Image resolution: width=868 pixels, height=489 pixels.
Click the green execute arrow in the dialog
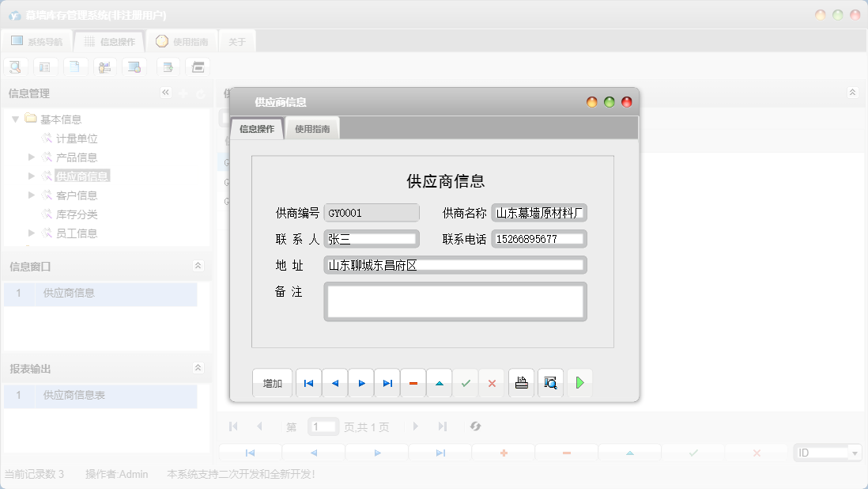[x=579, y=383]
